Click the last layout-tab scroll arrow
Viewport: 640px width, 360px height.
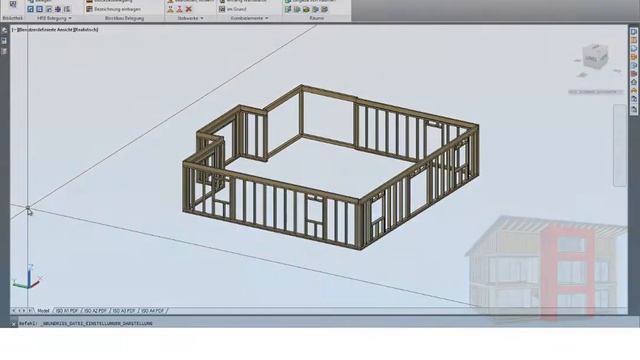point(29,311)
